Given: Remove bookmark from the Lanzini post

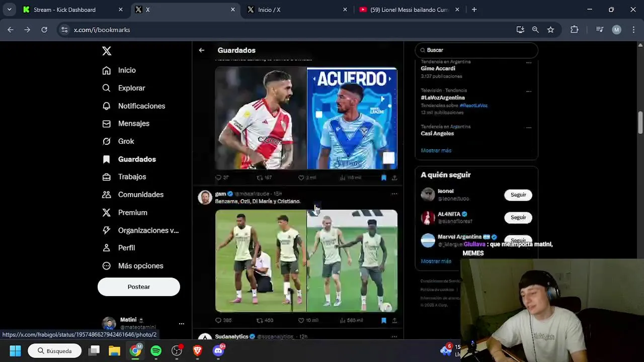Looking at the screenshot, I should (384, 177).
